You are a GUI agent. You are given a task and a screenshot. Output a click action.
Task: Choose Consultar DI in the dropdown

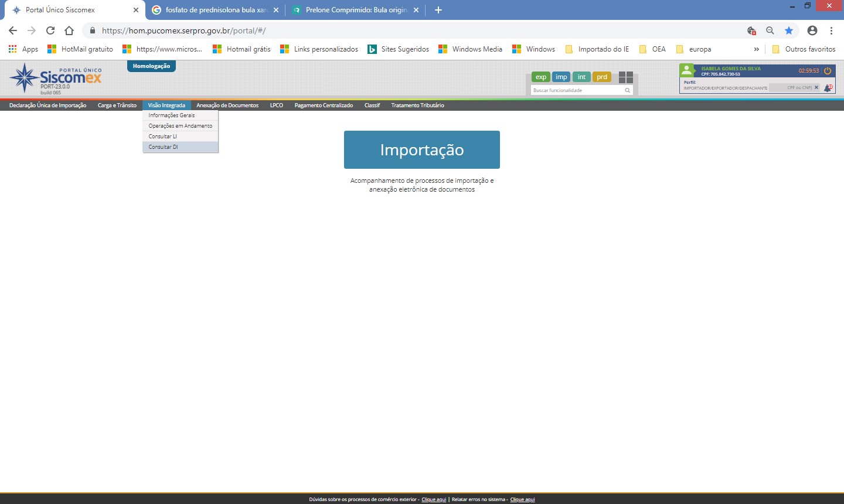(181, 147)
